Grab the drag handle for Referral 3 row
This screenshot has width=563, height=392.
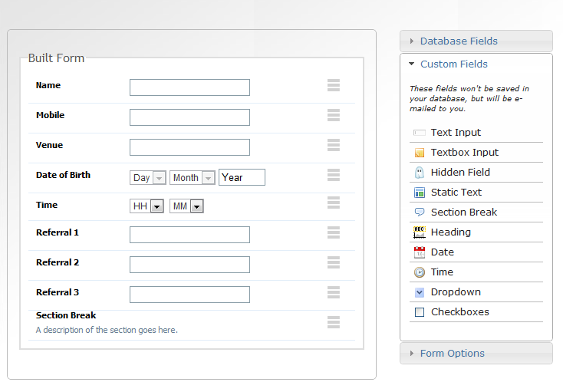click(333, 292)
